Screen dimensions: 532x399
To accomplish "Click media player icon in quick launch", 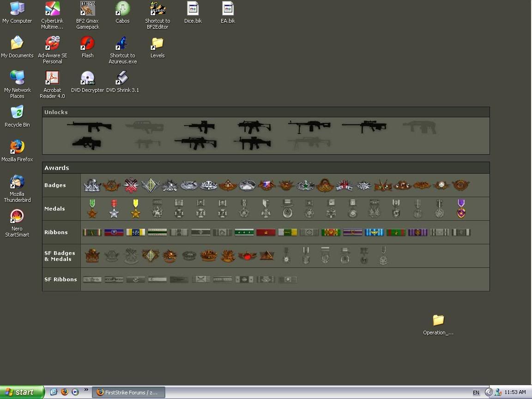I will click(x=75, y=392).
